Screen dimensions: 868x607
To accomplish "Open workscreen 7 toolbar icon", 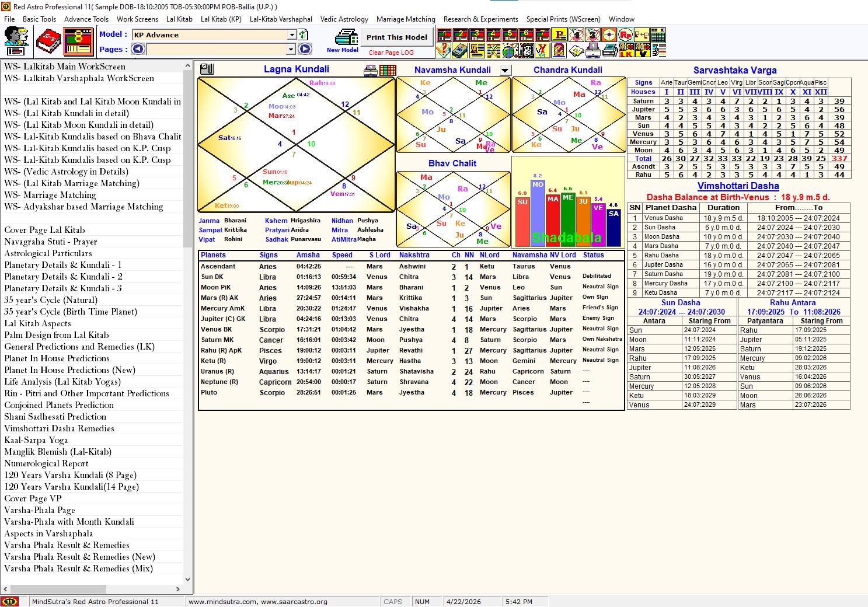I will 542,35.
